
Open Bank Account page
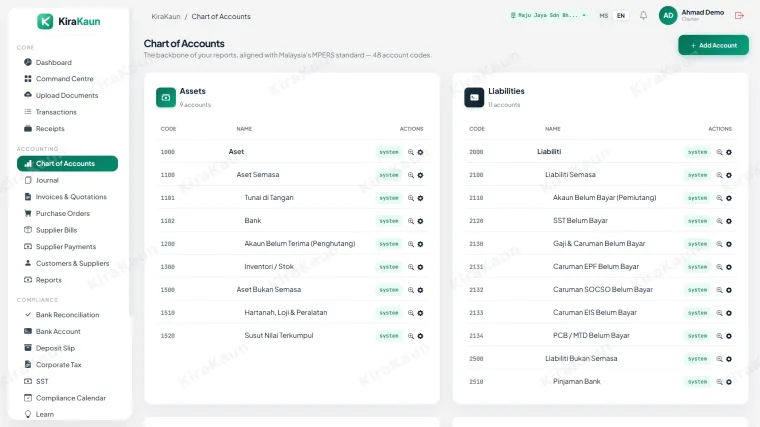tap(52, 332)
